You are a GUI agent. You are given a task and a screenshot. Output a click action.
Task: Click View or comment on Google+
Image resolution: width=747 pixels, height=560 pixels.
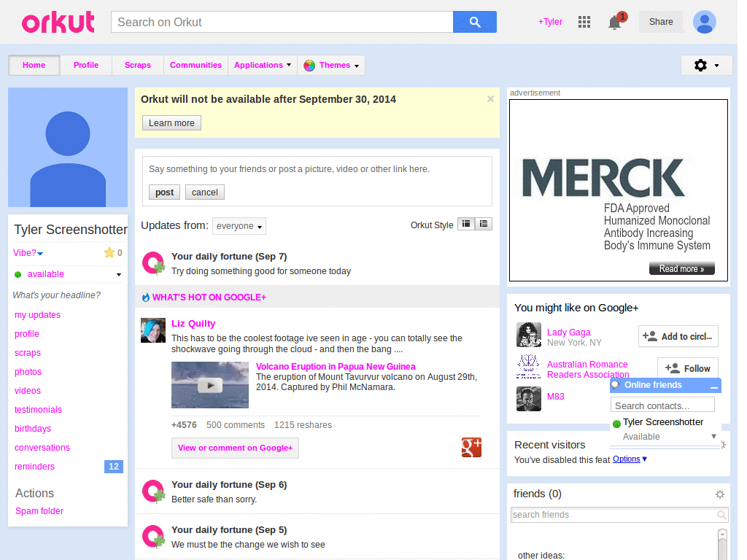click(x=236, y=448)
